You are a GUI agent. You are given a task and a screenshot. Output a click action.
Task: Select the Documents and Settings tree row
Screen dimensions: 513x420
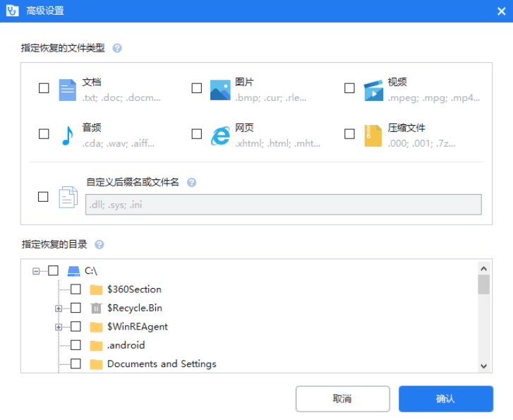pos(162,364)
